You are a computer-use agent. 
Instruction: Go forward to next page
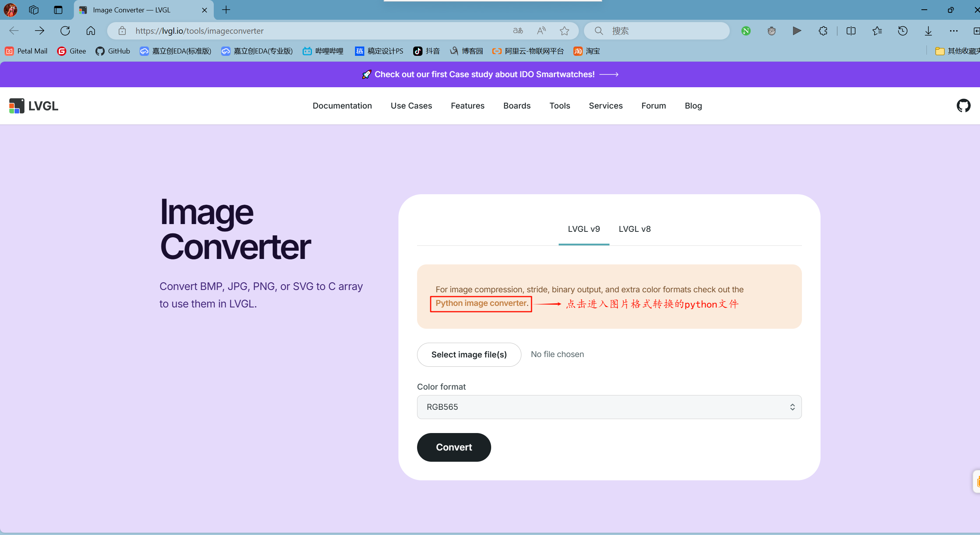coord(40,31)
